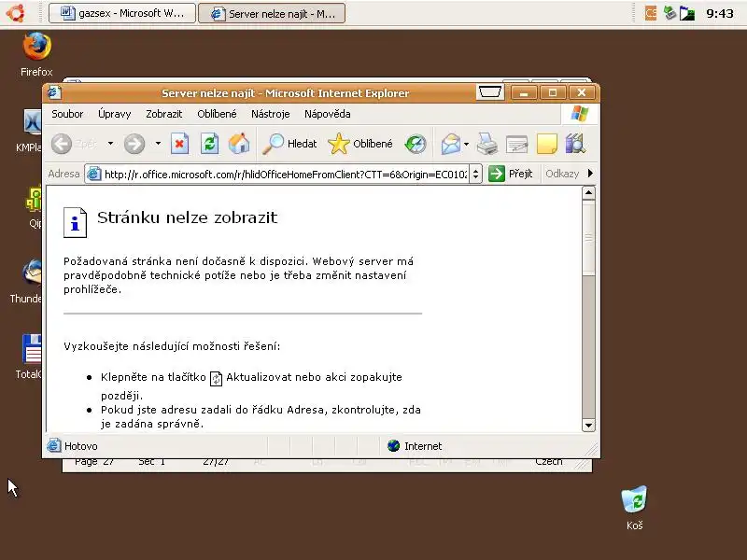The width and height of the screenshot is (747, 560).
Task: Open the Zobrazit menu
Action: 164,114
